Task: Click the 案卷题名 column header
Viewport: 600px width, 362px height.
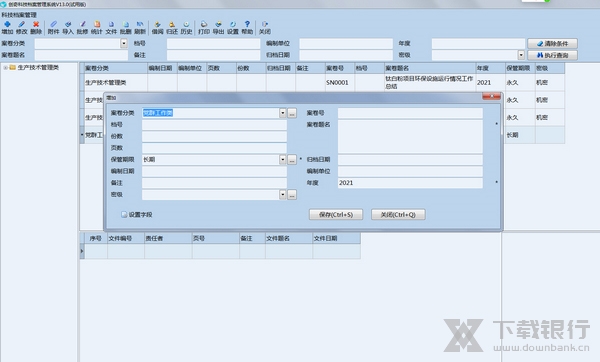Action: pos(430,68)
